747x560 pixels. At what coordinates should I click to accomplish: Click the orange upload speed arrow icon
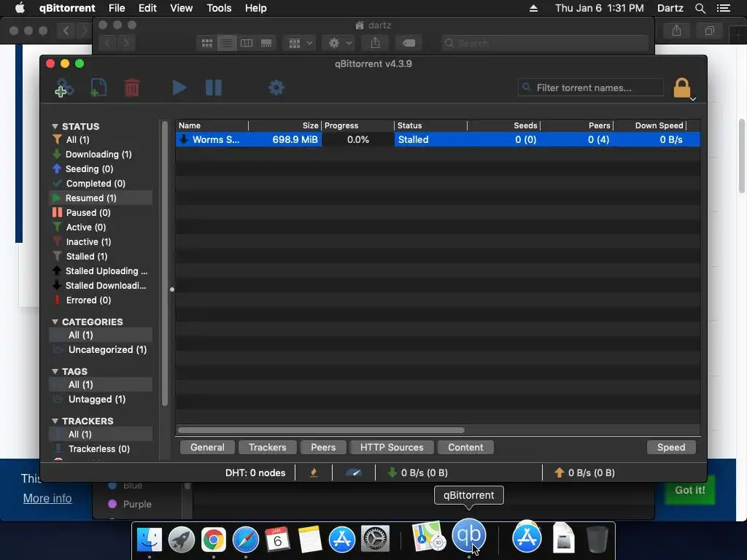pyautogui.click(x=560, y=472)
